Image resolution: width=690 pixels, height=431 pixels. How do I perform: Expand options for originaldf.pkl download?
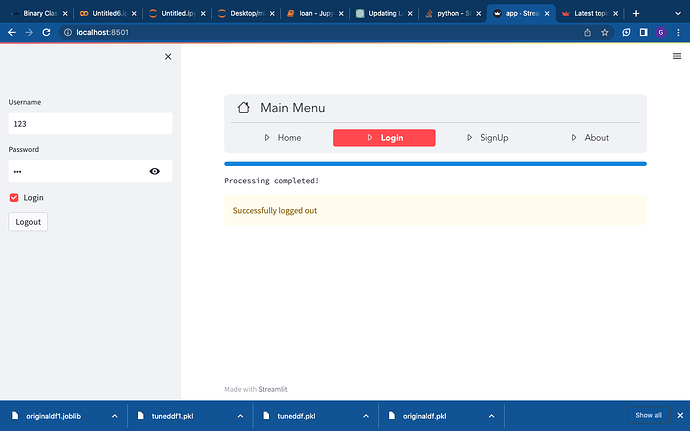pos(492,416)
